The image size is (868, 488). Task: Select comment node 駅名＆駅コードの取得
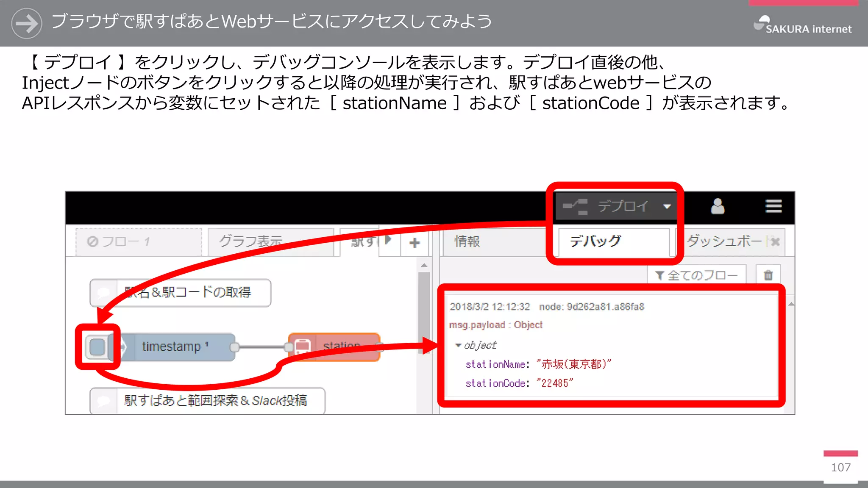180,292
